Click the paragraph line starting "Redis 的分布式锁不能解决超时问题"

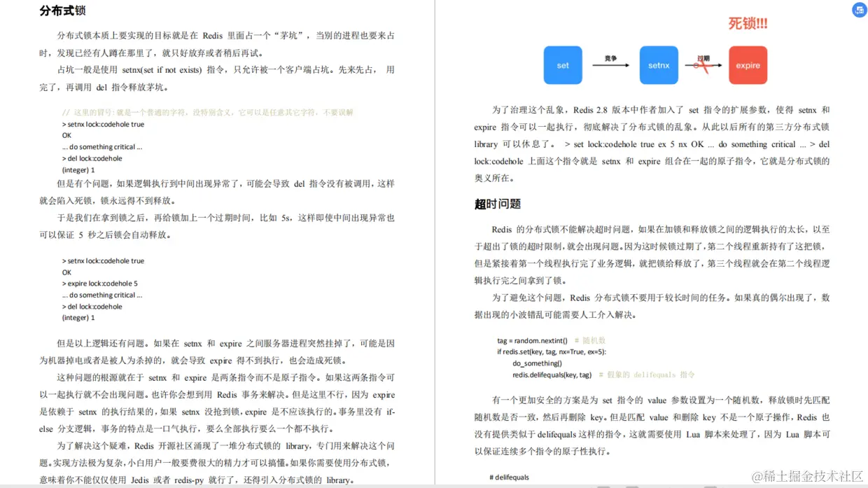coord(661,229)
